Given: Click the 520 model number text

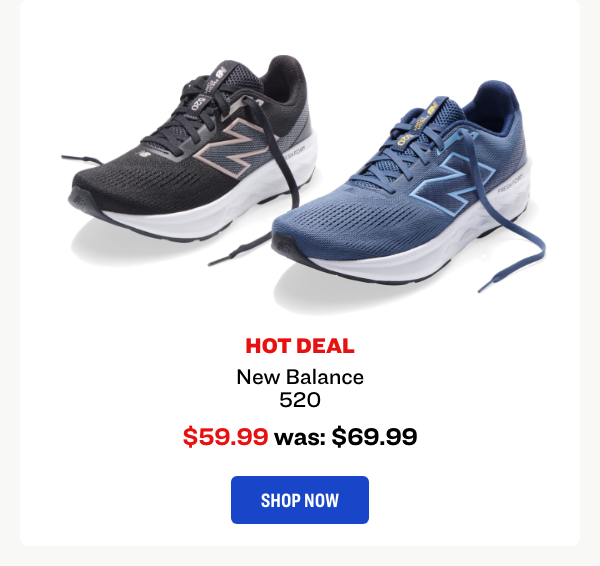Looking at the screenshot, I should [300, 400].
